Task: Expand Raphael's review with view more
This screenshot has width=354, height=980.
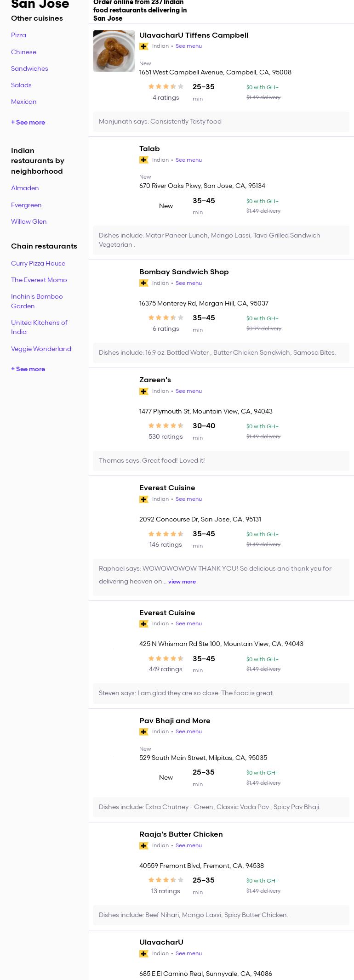Action: [182, 582]
